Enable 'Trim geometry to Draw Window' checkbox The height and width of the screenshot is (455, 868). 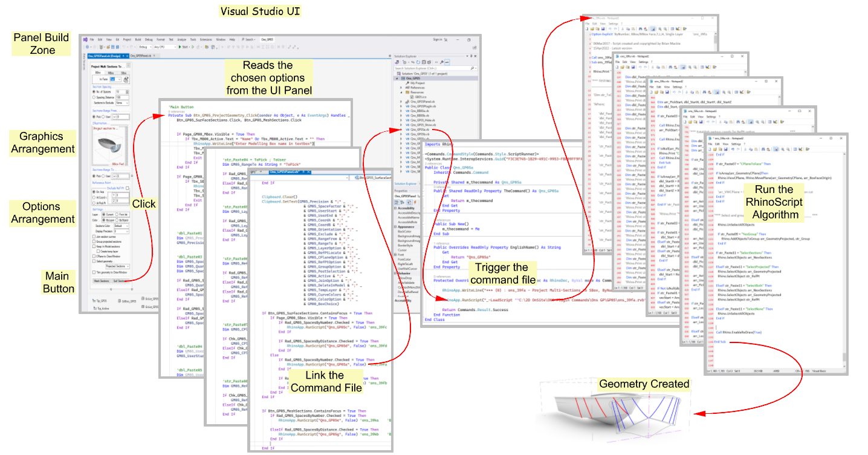[94, 272]
